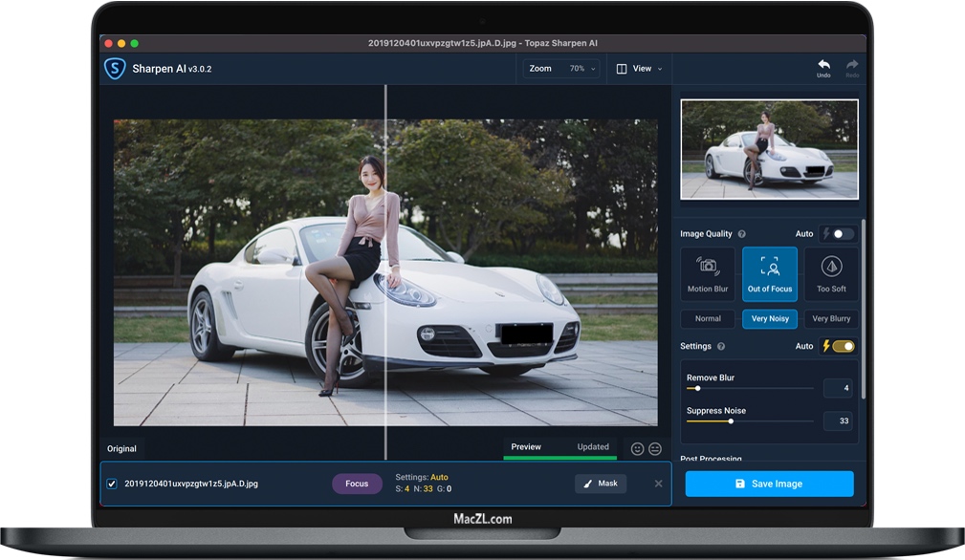Open the Mask editing tool
Image resolution: width=965 pixels, height=560 pixels.
point(601,484)
